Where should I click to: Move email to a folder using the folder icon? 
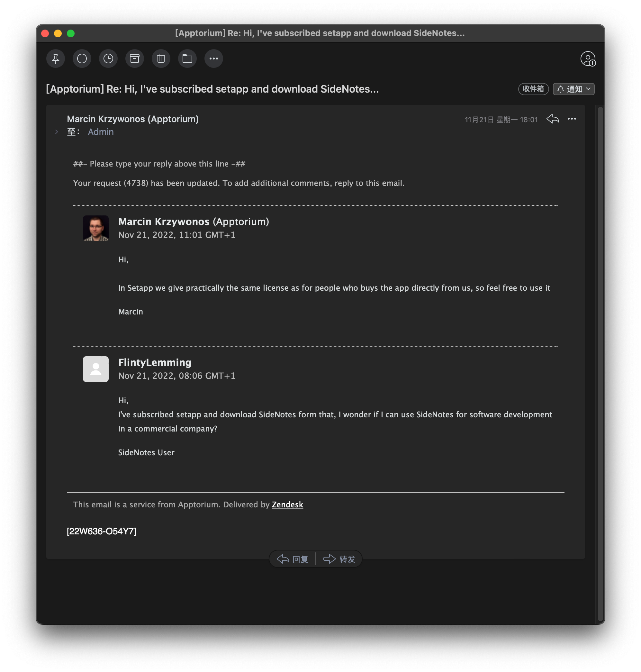point(187,59)
